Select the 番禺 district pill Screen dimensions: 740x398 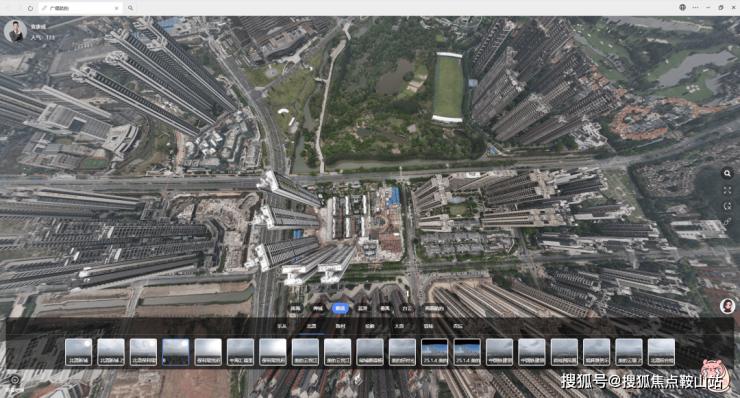[385, 308]
